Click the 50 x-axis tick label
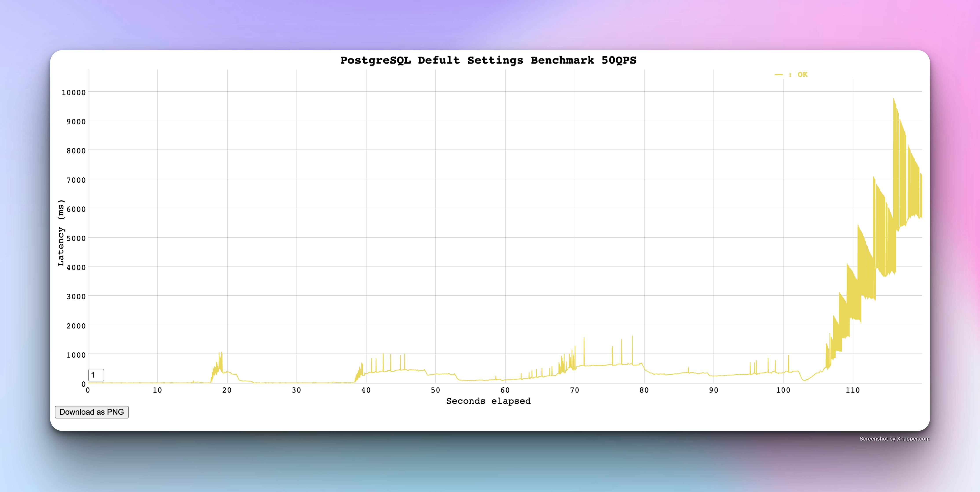980x492 pixels. tap(436, 390)
